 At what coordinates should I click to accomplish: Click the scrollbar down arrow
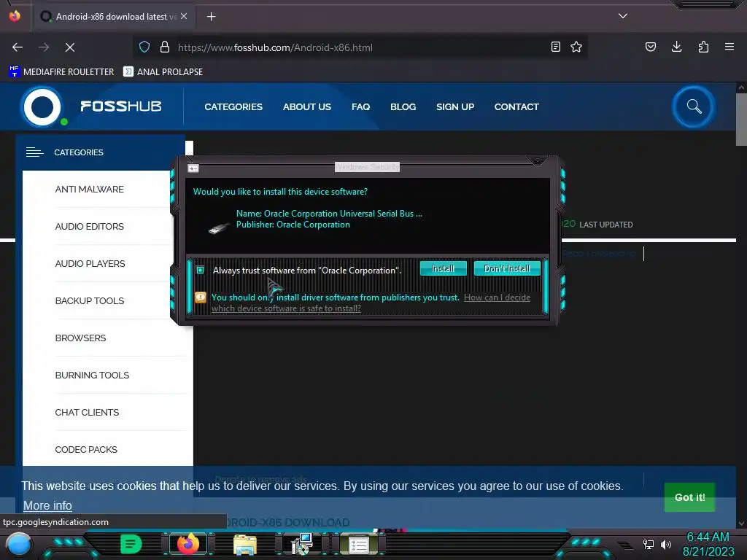[741, 524]
